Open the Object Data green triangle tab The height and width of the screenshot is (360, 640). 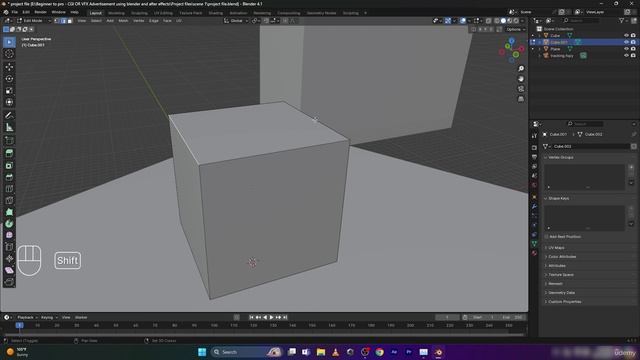click(x=534, y=243)
